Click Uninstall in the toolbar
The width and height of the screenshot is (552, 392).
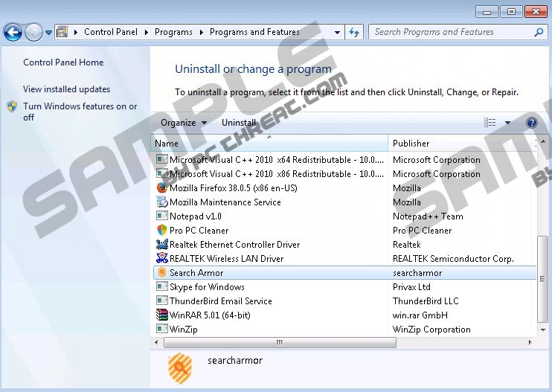[x=238, y=123]
